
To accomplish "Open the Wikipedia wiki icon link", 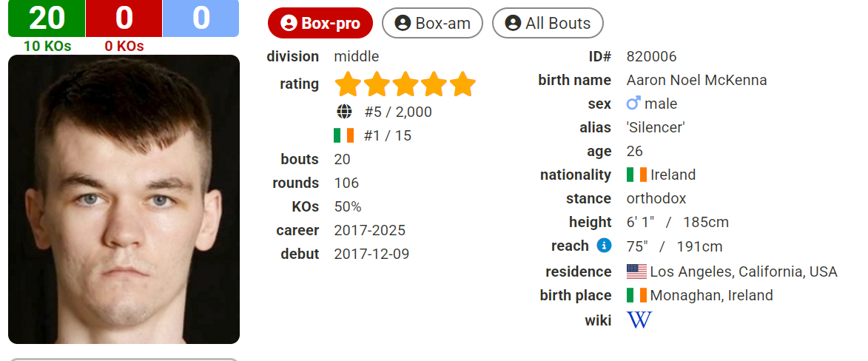I will pyautogui.click(x=639, y=320).
